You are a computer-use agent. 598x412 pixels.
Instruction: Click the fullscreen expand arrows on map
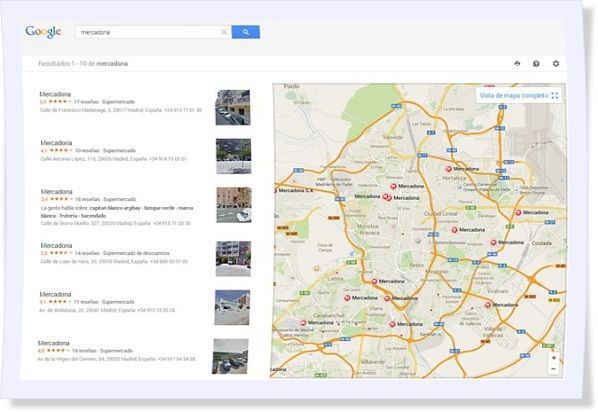point(555,95)
